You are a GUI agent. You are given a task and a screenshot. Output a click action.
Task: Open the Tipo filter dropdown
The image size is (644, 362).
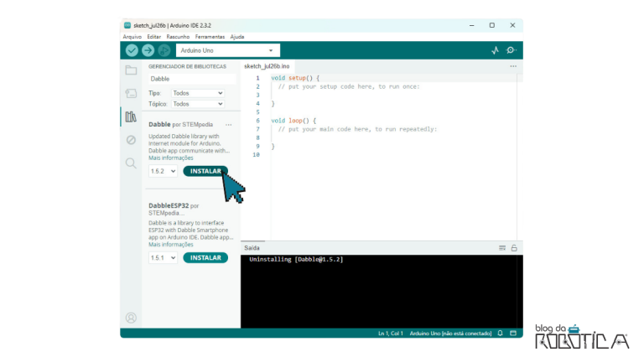tap(197, 93)
